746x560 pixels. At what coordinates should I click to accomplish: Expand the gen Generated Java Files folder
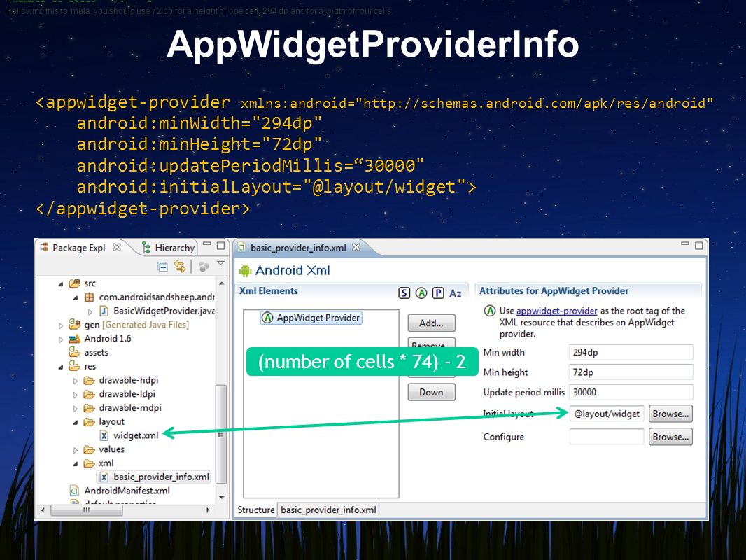click(60, 325)
